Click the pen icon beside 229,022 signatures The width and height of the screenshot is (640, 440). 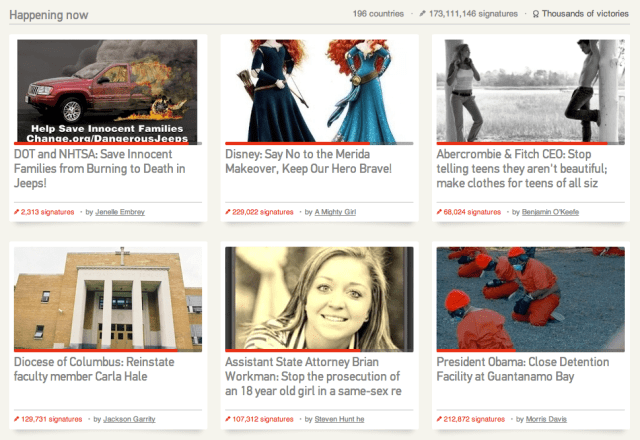pos(228,212)
